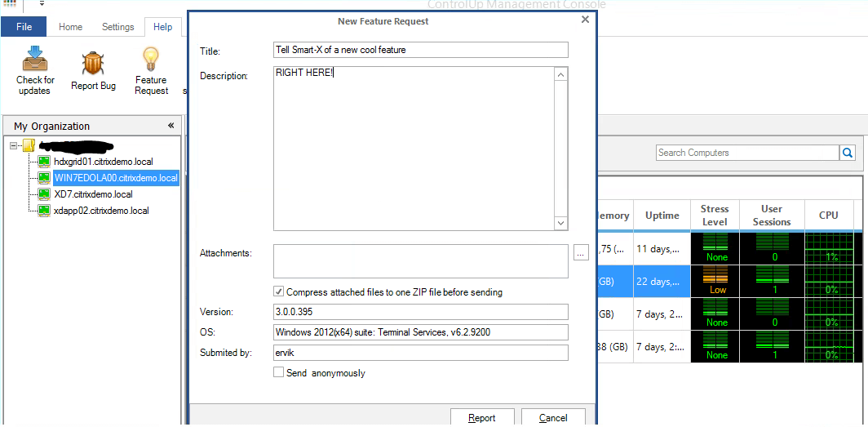Click the Attachments list box
Image resolution: width=868 pixels, height=427 pixels.
point(421,260)
